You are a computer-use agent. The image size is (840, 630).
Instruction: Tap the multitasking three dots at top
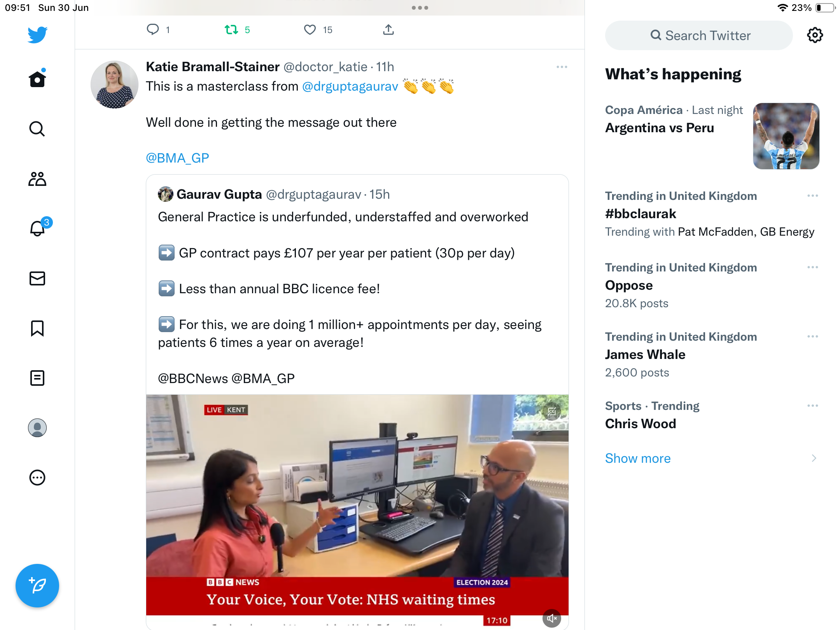[420, 8]
